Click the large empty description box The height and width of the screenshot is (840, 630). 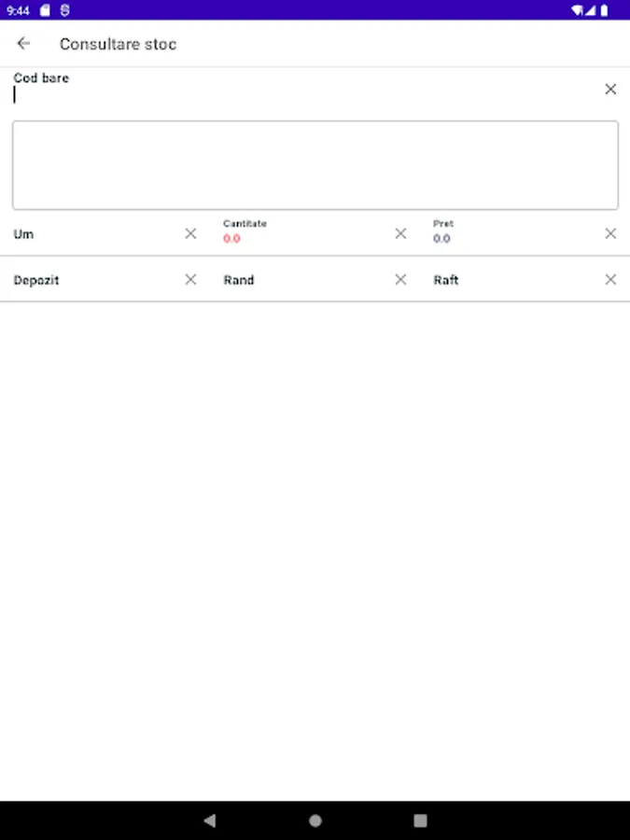(315, 165)
